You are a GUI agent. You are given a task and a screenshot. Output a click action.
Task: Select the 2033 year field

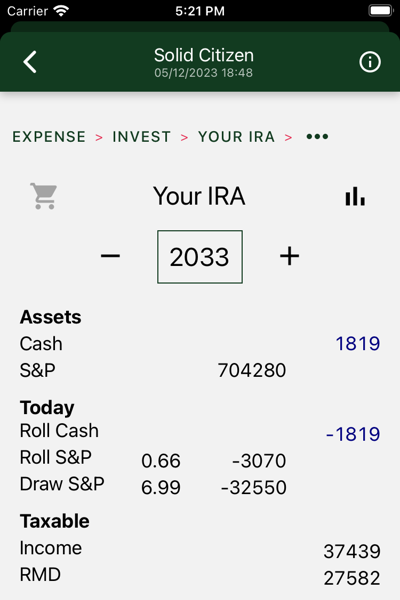tap(200, 257)
